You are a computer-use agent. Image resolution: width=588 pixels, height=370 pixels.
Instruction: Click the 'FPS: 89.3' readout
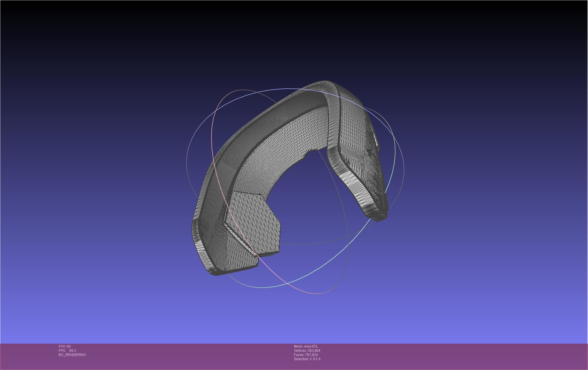67,351
